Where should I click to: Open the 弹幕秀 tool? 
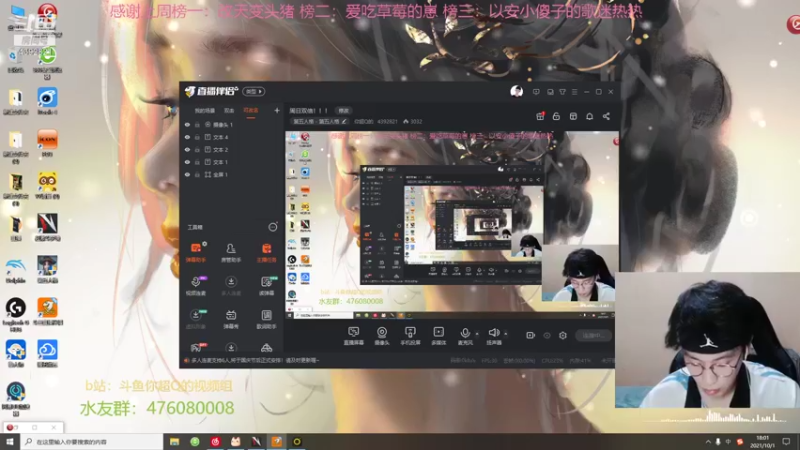point(231,319)
